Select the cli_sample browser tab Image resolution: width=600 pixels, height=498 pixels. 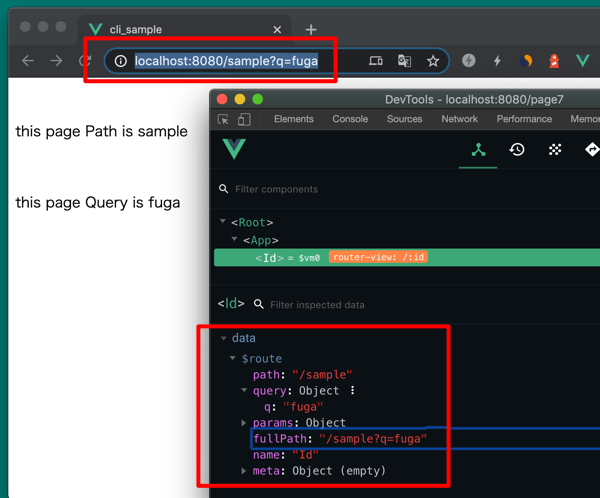pos(185,29)
